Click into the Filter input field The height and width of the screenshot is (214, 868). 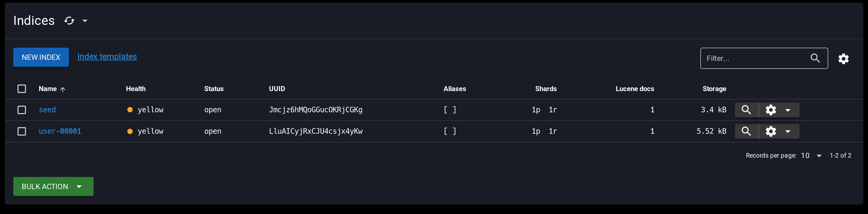[755, 59]
